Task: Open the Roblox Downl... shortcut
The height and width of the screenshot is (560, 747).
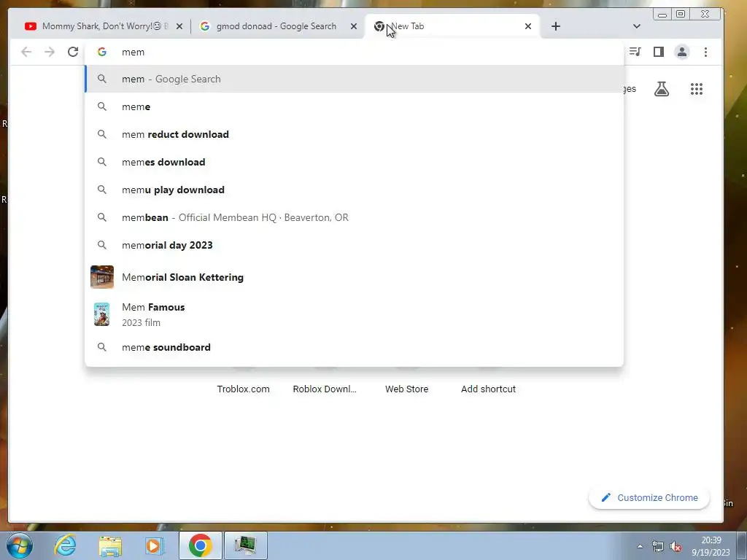Action: (x=325, y=389)
